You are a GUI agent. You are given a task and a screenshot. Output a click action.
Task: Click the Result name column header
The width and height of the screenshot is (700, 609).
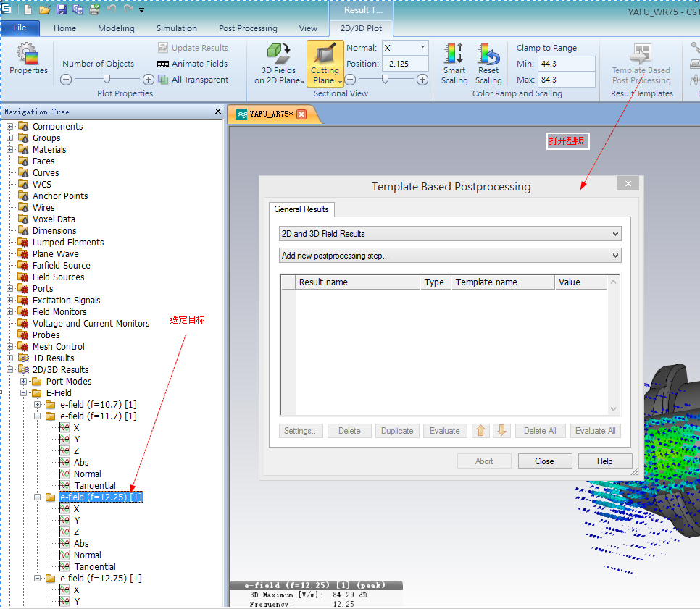(357, 282)
